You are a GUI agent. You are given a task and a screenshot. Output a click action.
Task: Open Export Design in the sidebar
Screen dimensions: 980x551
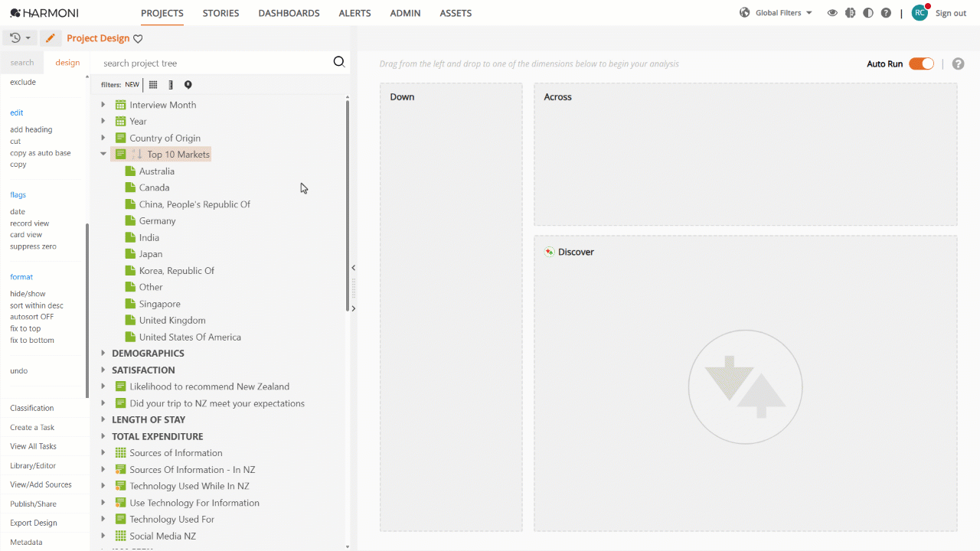tap(34, 523)
